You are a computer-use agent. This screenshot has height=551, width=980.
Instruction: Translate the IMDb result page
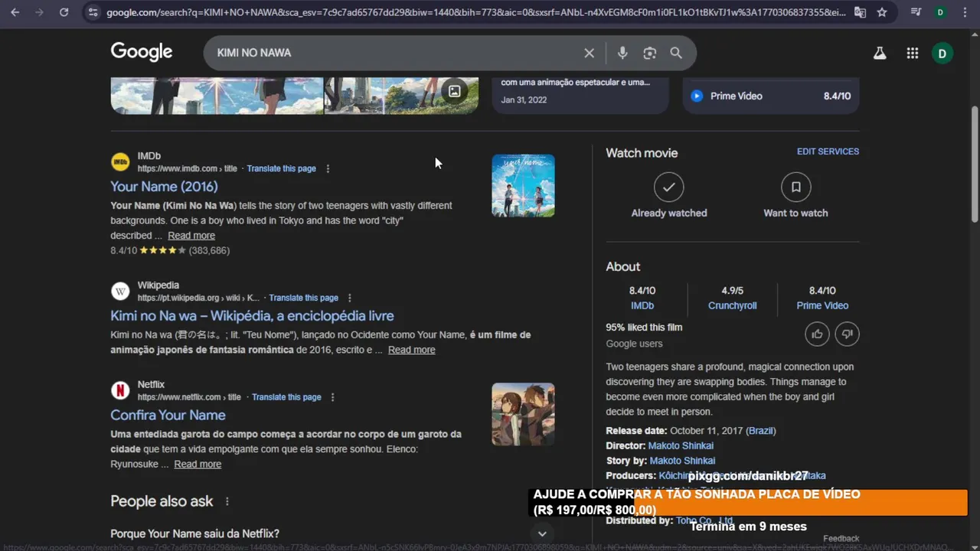point(281,168)
